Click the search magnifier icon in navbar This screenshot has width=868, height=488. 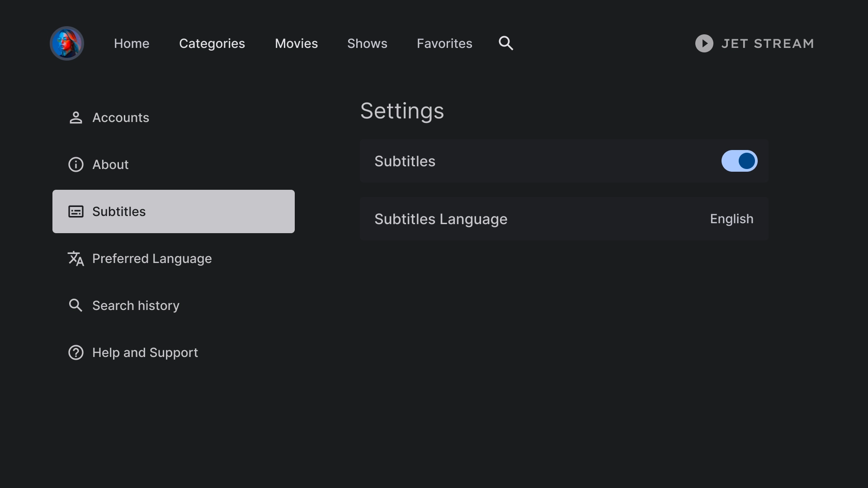(505, 43)
